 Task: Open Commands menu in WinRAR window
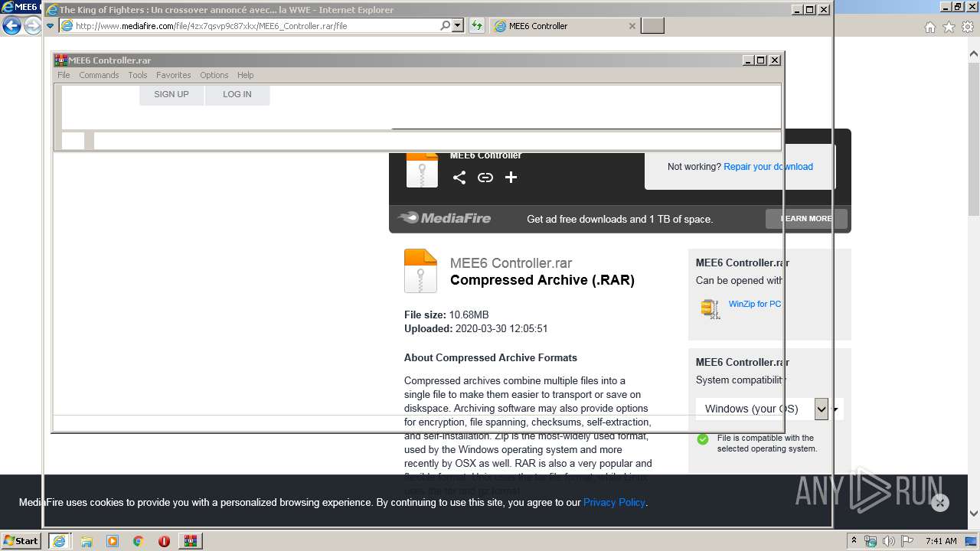[x=99, y=75]
